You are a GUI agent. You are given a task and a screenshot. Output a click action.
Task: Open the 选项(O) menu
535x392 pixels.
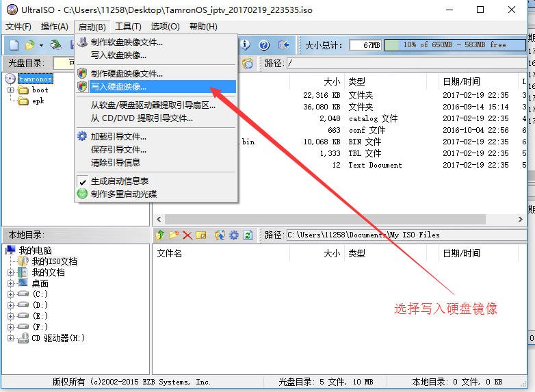165,27
